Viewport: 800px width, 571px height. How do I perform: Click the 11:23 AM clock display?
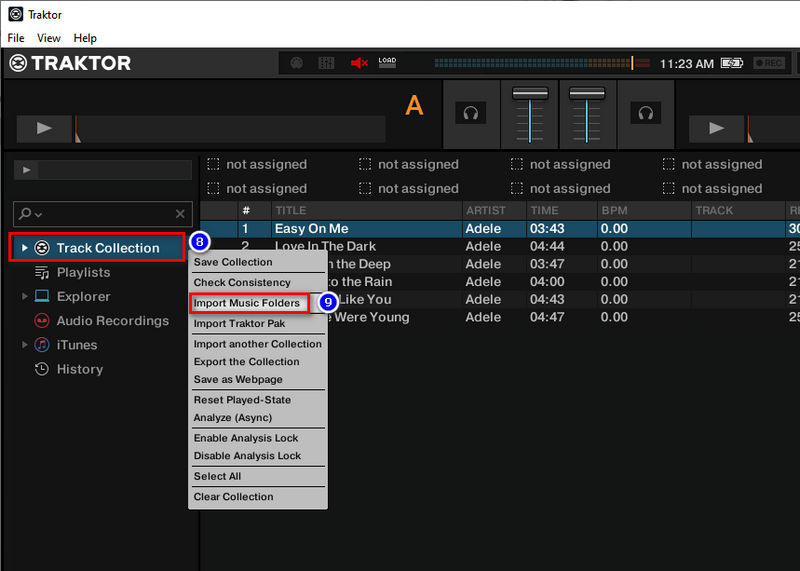(x=687, y=64)
